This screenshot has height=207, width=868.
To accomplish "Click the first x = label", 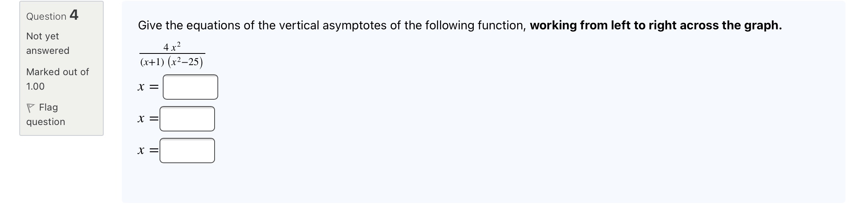I will (x=147, y=87).
